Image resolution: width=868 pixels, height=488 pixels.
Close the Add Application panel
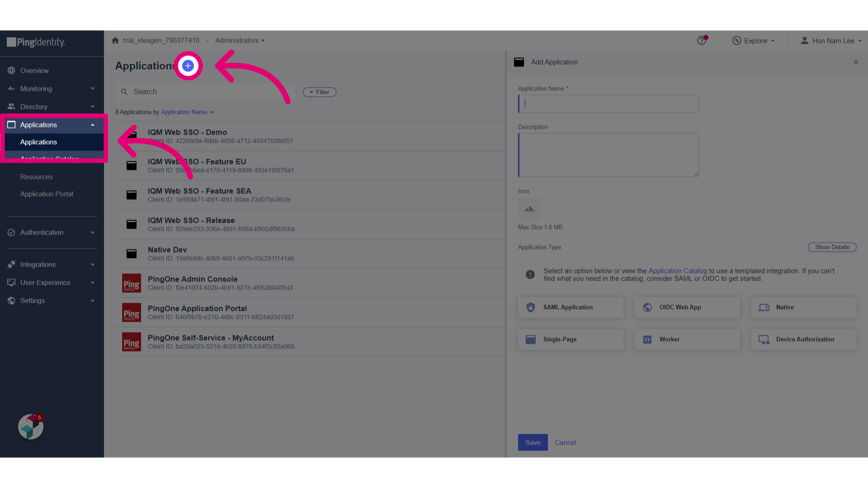tap(856, 62)
